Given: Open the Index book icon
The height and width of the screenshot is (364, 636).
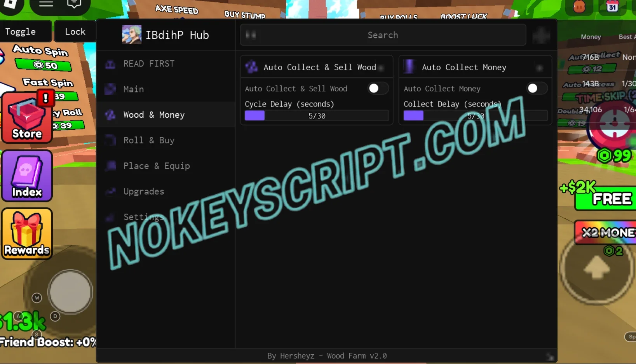Looking at the screenshot, I should coord(27,176).
